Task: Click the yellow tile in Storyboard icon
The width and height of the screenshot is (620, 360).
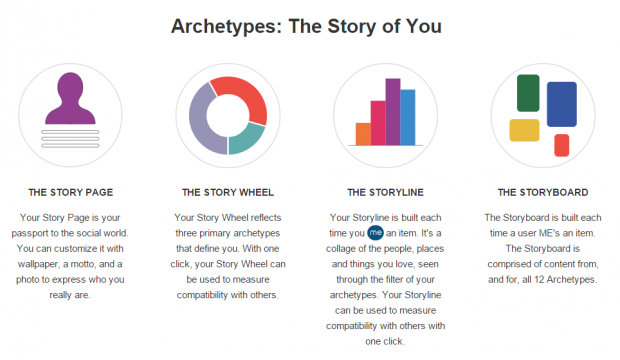Action: coord(524,130)
